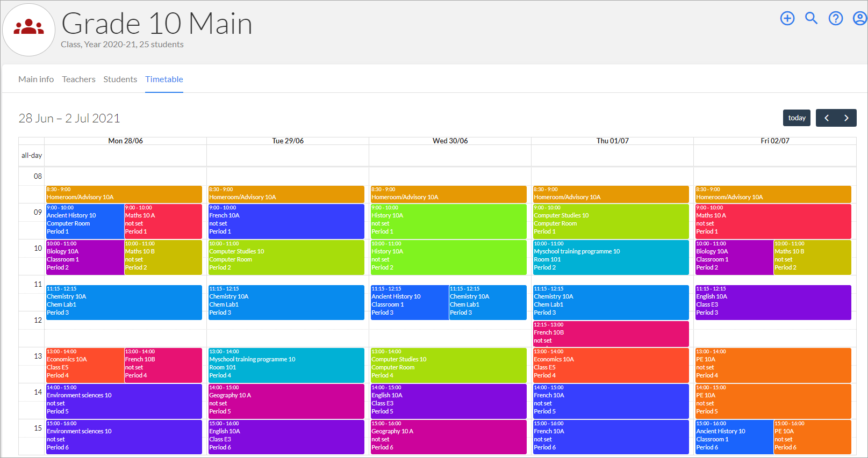Screen dimensions: 868x458
Task: Go to previous week using left chevron
Action: click(x=826, y=118)
